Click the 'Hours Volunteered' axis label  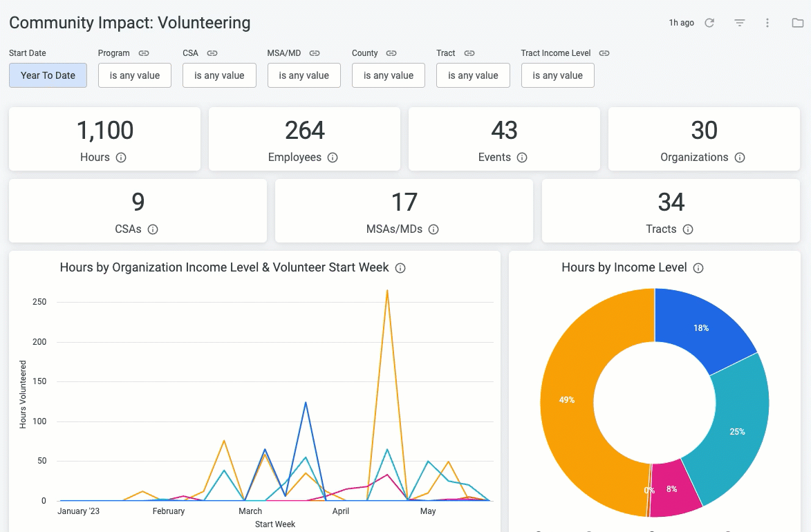(x=23, y=395)
